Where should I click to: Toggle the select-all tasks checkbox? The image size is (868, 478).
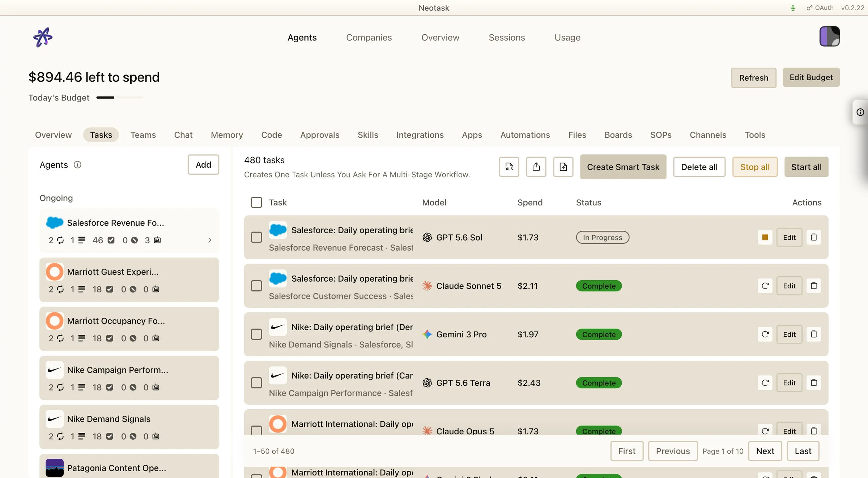(x=256, y=202)
